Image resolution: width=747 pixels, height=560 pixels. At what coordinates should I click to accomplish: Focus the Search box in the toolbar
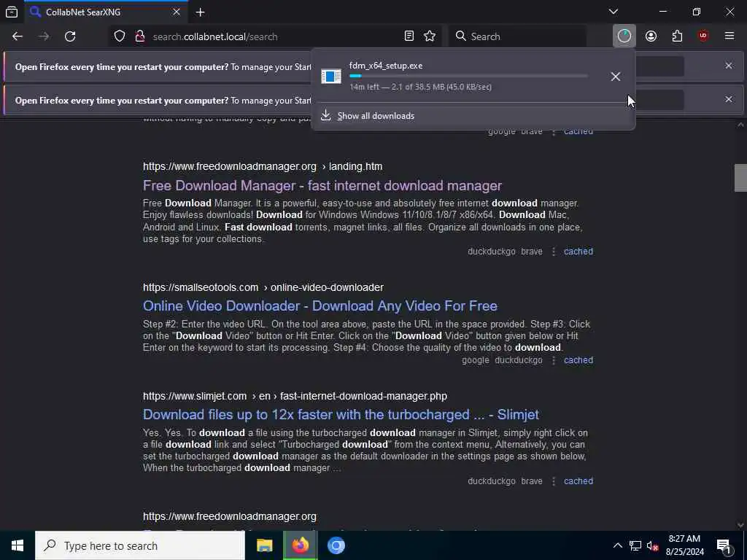517,36
